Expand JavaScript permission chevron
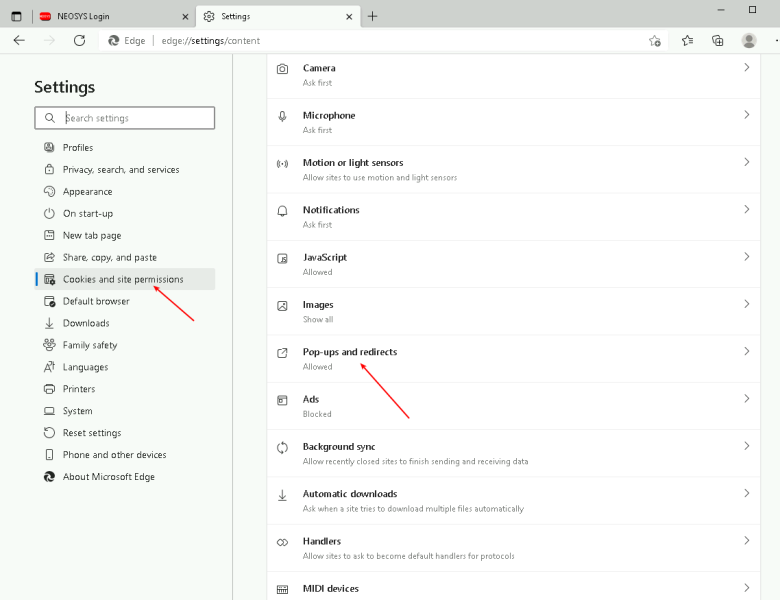 [746, 256]
